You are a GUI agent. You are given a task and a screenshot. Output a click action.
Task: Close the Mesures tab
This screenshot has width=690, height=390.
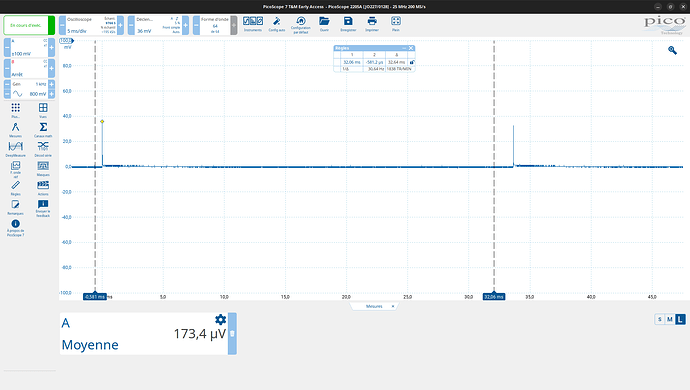[393, 306]
